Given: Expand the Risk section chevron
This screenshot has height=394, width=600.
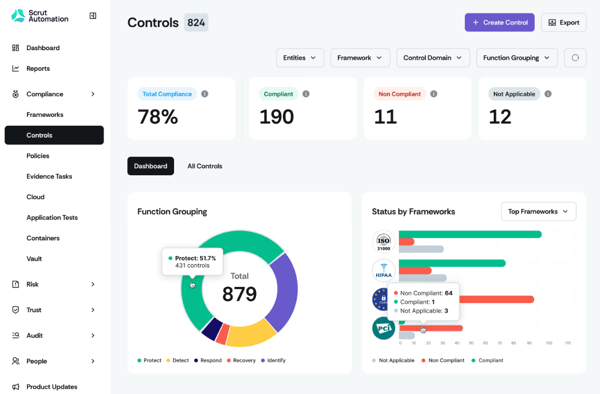Looking at the screenshot, I should click(93, 284).
